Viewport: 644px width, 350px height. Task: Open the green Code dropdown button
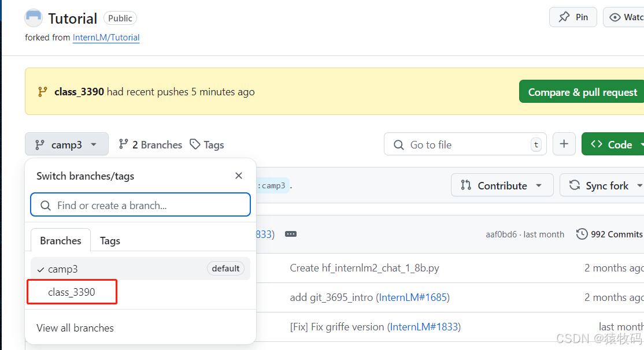[x=613, y=144]
